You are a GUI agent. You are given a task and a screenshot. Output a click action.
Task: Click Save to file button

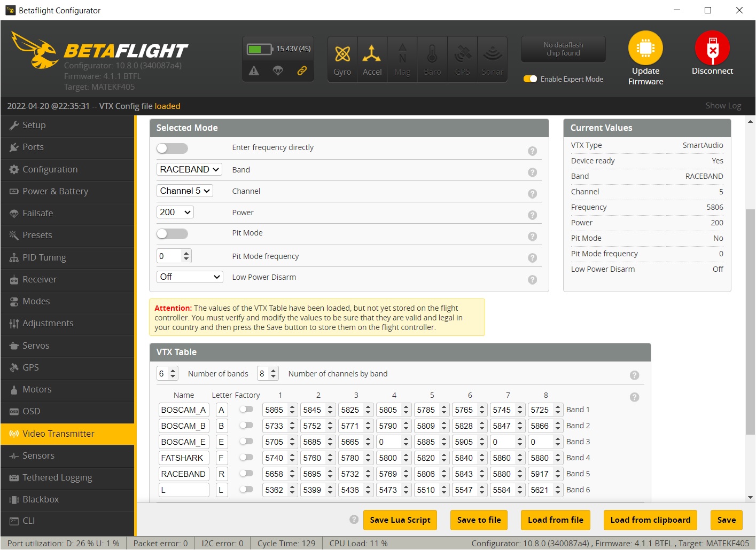(x=479, y=520)
